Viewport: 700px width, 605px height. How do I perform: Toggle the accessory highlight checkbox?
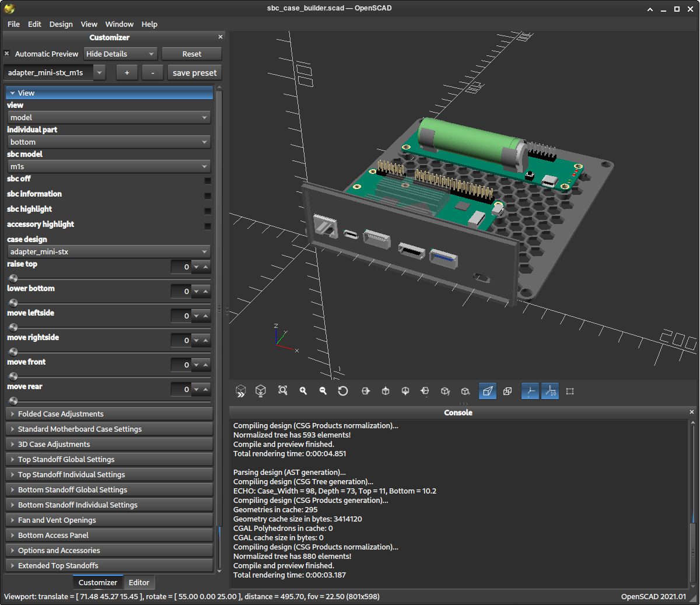point(208,226)
